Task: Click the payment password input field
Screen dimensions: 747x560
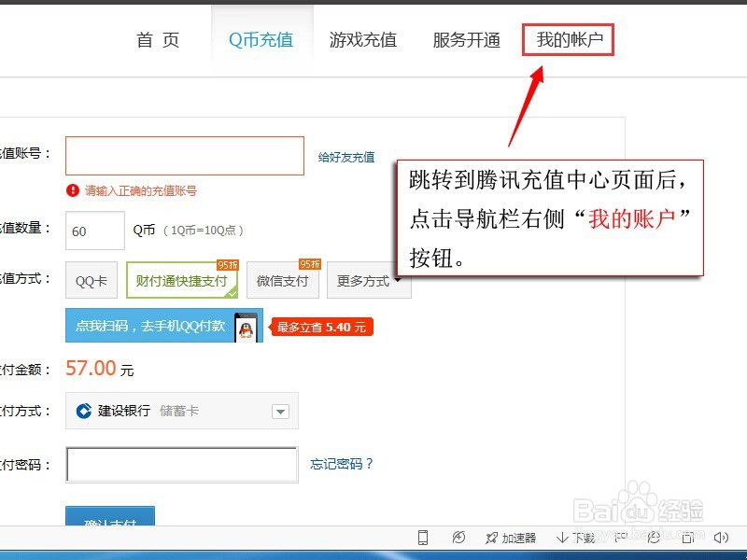Action: [181, 464]
